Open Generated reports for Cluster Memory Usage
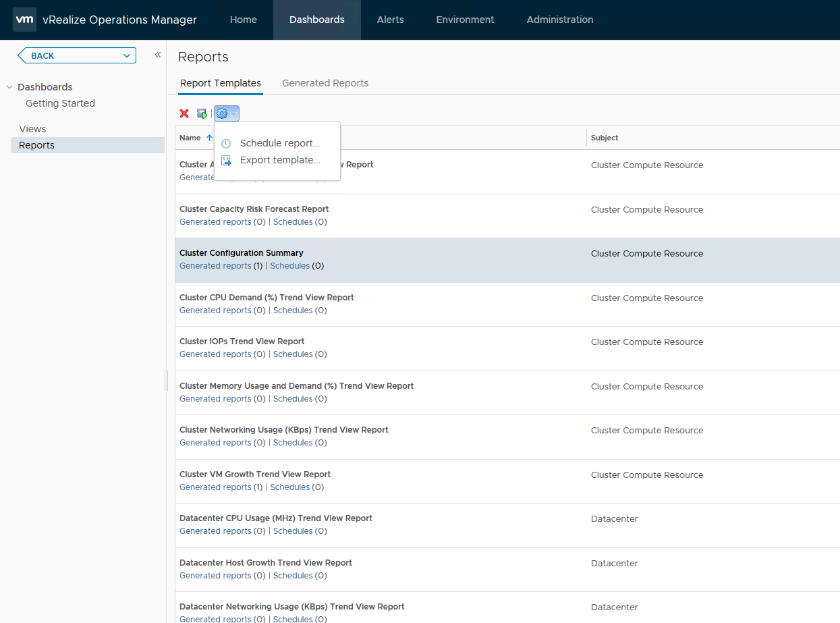840x623 pixels. point(215,399)
